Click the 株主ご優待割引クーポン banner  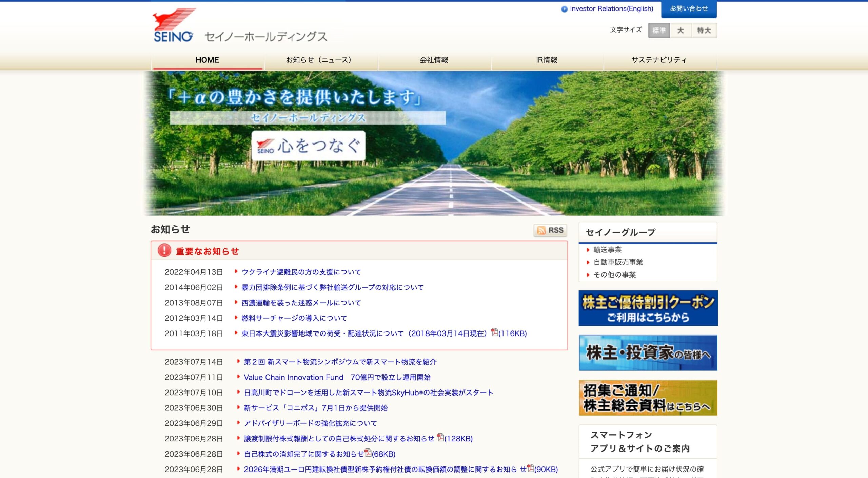tap(648, 308)
